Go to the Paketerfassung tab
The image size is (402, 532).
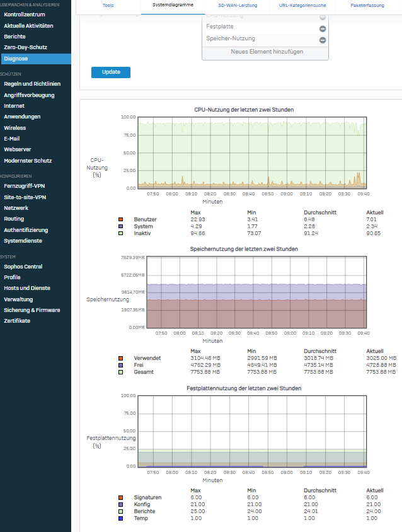(367, 5)
